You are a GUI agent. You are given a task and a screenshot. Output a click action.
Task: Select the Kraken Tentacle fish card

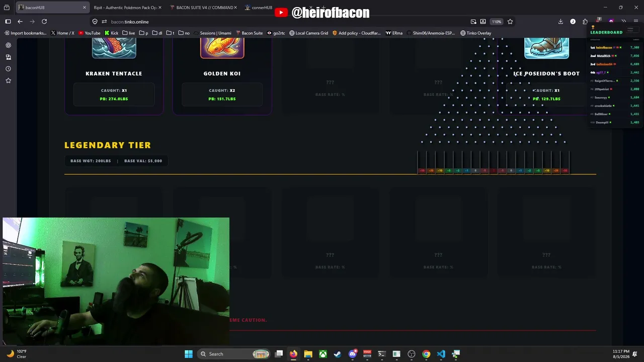pos(114,75)
